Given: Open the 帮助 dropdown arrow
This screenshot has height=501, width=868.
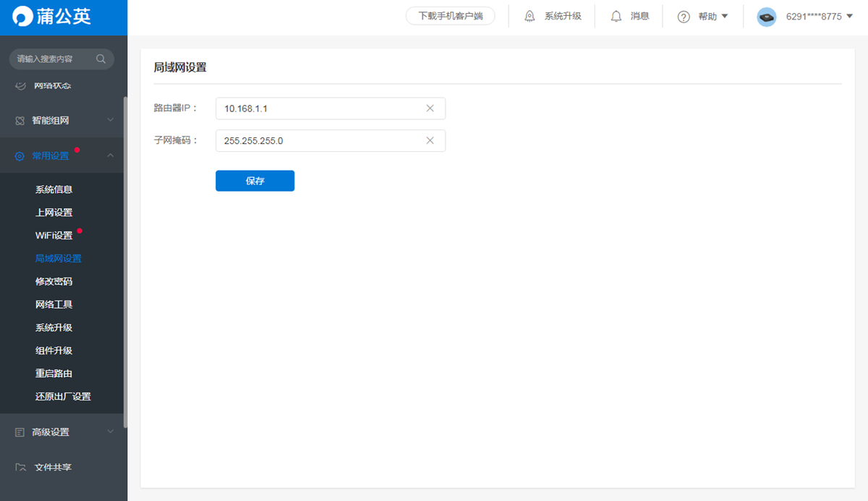Looking at the screenshot, I should click(725, 17).
